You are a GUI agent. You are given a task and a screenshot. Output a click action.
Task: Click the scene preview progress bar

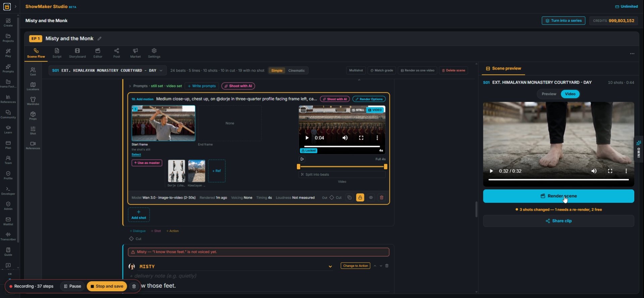tap(558, 180)
